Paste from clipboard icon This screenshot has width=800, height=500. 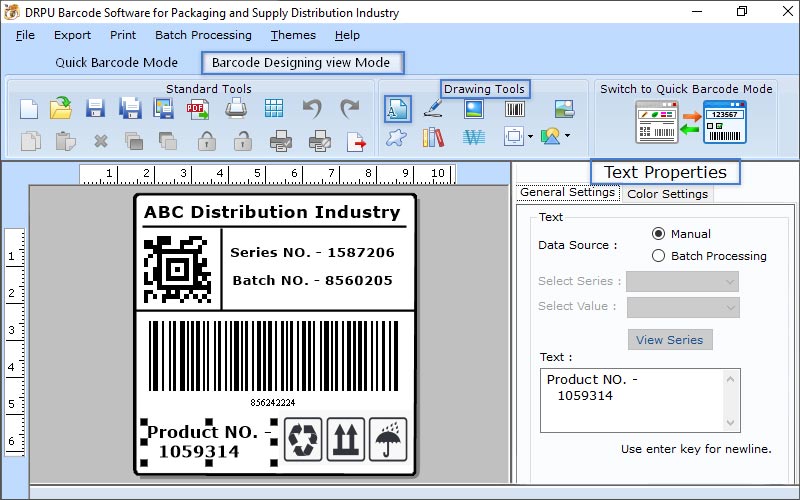[66, 141]
